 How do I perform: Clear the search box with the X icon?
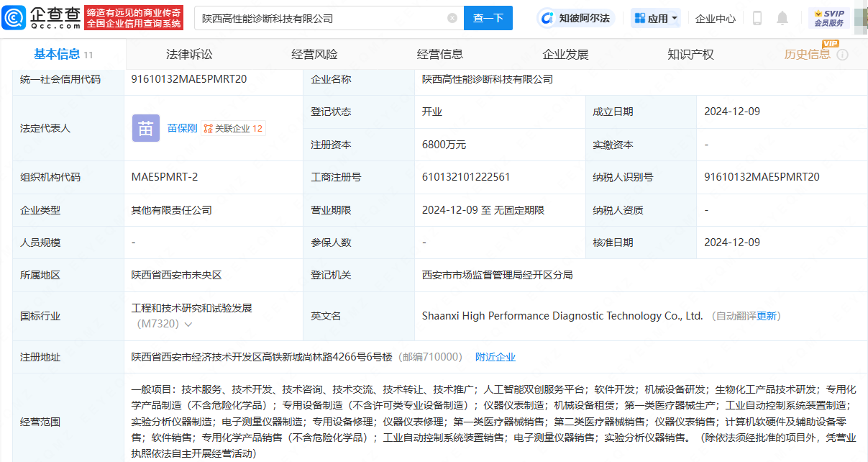tap(452, 18)
